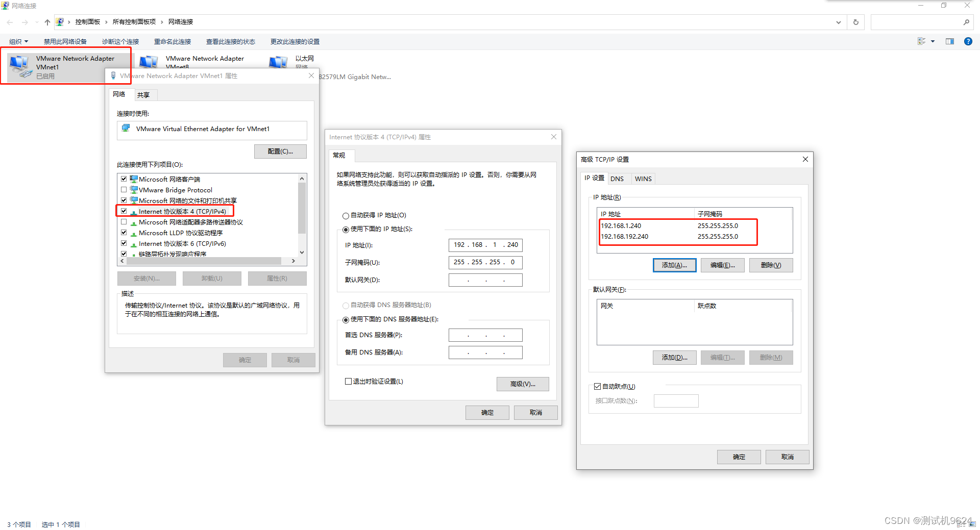The height and width of the screenshot is (530, 980).
Task: Click the search magnifier icon
Action: [x=966, y=22]
